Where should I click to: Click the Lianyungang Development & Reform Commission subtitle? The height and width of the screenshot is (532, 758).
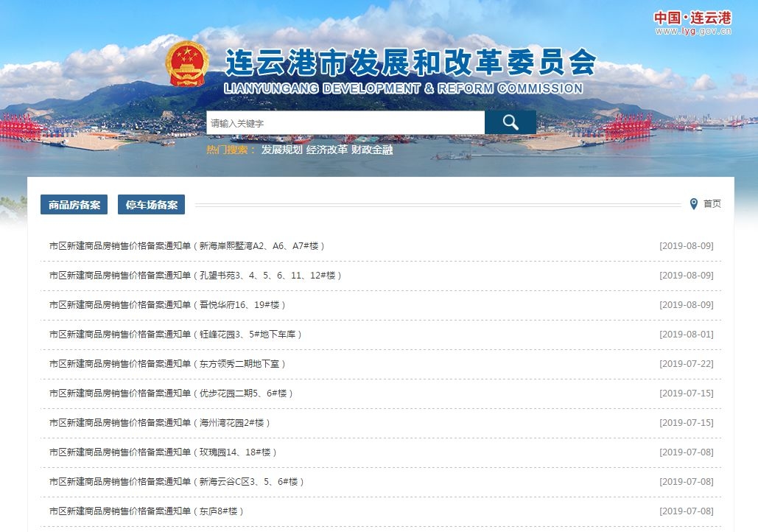tap(403, 88)
